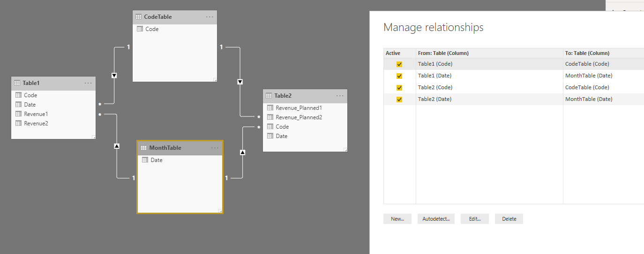Viewport: 644px width, 254px height.
Task: Select filter arrow on CodeTable–Table2 relationship
Action: click(240, 82)
